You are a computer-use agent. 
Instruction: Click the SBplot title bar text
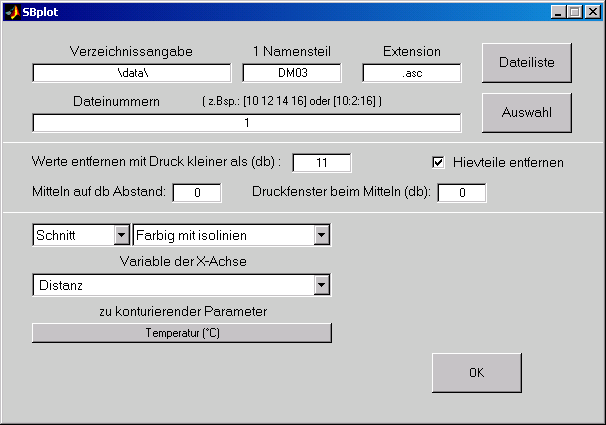point(41,11)
